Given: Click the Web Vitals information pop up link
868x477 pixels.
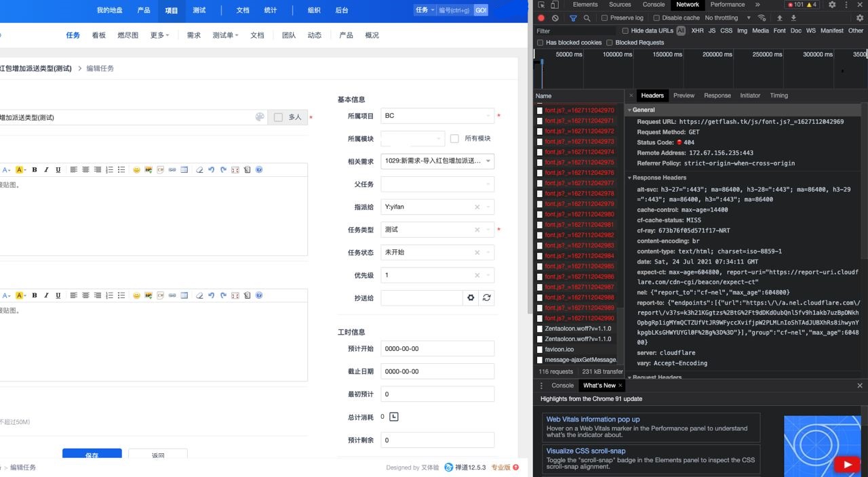Looking at the screenshot, I should [593, 419].
